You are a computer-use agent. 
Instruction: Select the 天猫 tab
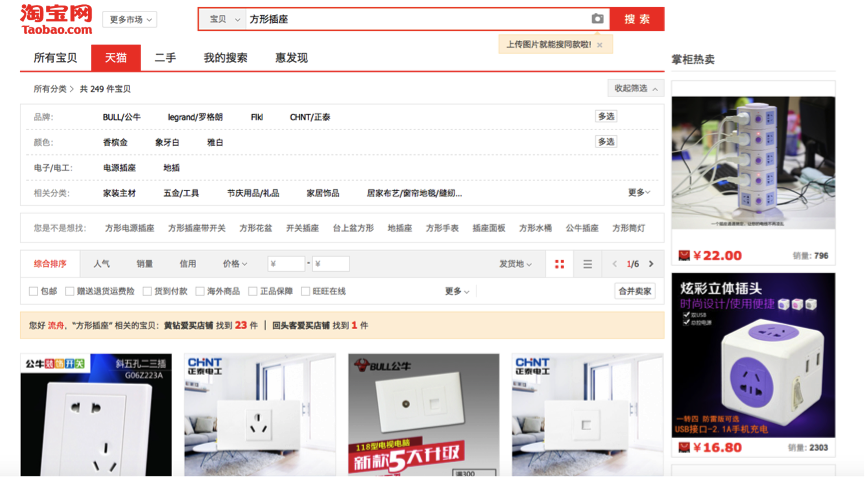(116, 58)
